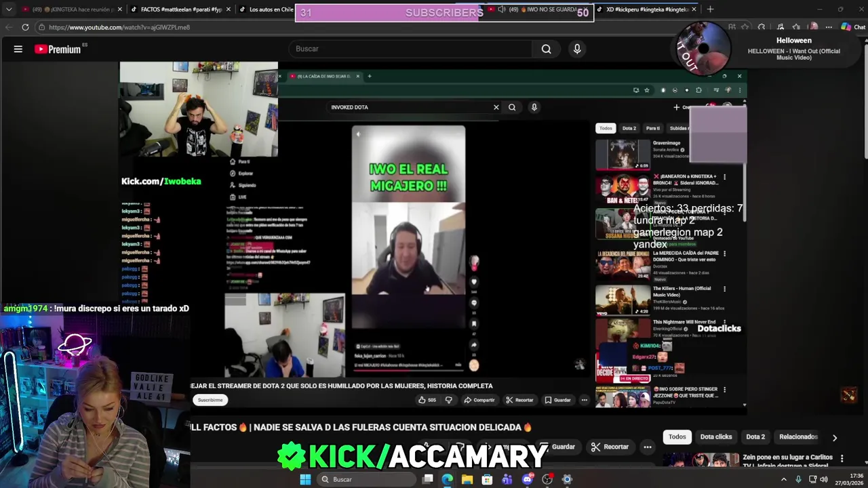
Task: Open the YouTube hamburger guide menu
Action: click(18, 49)
